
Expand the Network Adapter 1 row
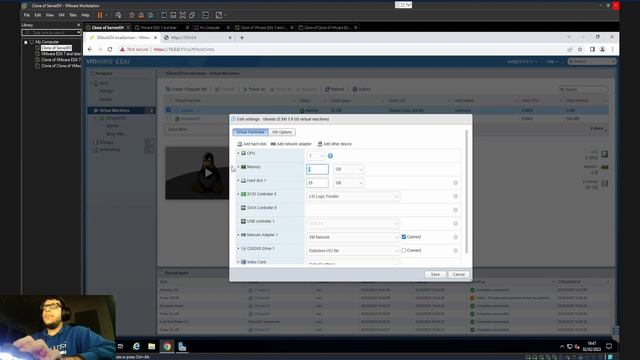pos(238,235)
